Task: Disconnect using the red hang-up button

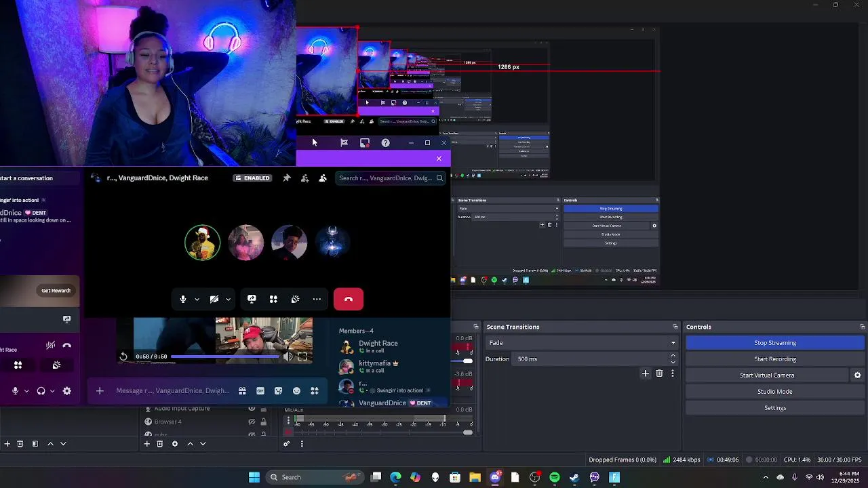Action: click(x=349, y=299)
